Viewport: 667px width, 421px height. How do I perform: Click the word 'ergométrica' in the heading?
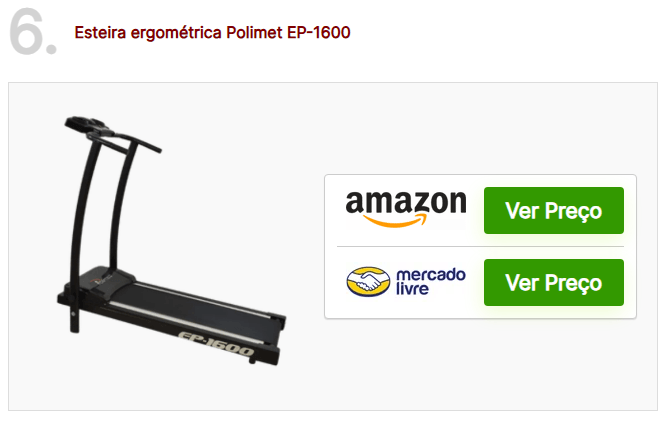click(x=176, y=33)
